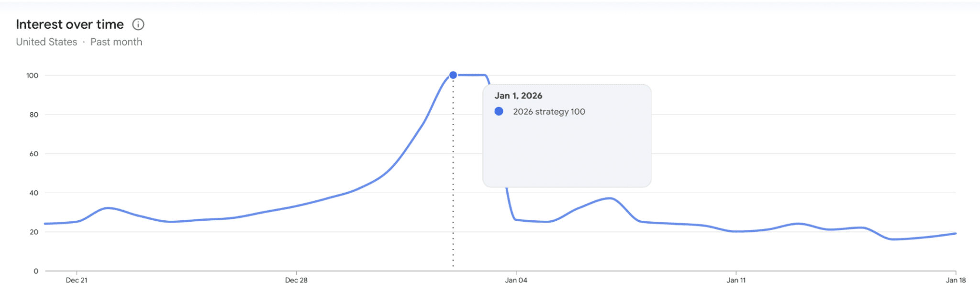Click the 20 y-axis label
This screenshot has height=303, width=980.
click(x=33, y=232)
